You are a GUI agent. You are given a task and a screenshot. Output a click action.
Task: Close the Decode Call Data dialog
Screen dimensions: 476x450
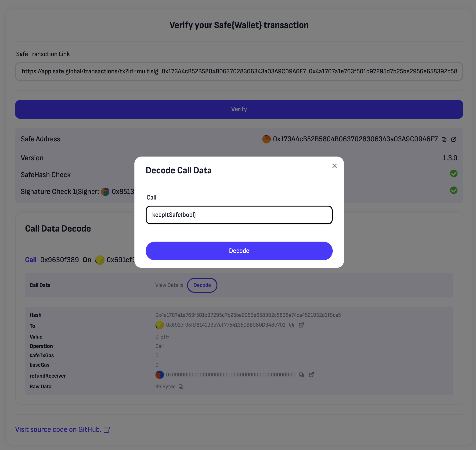pos(334,166)
